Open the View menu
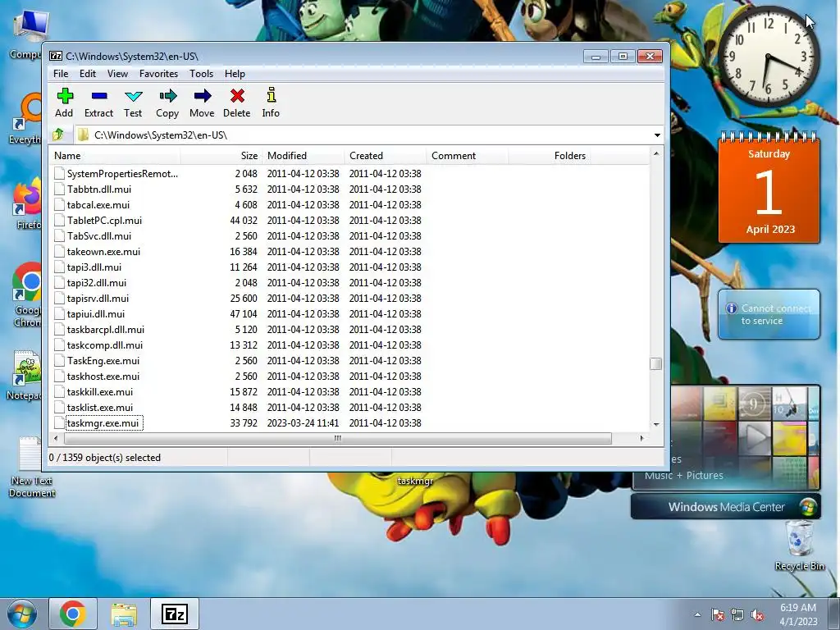This screenshot has height=630, width=840. coord(117,73)
